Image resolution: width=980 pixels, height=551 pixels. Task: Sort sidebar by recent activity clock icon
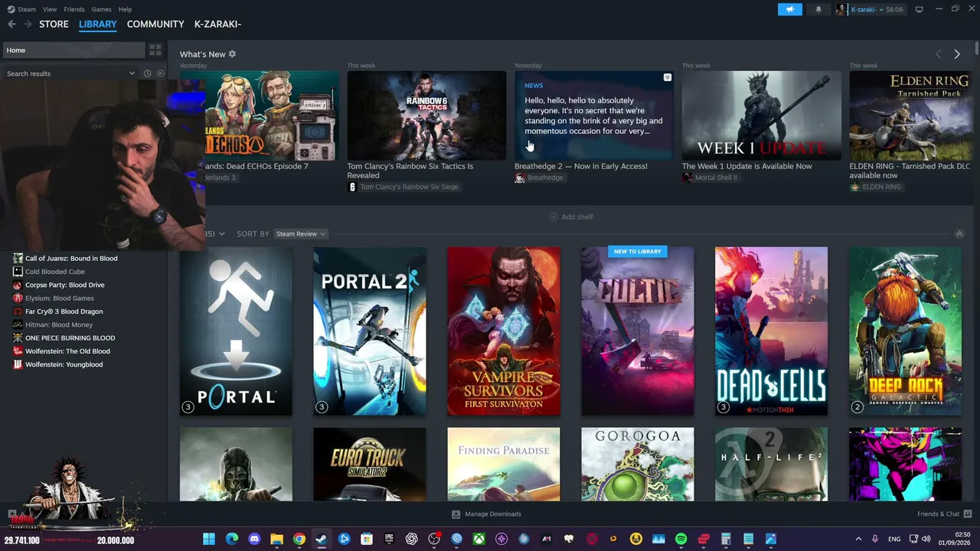pos(147,73)
